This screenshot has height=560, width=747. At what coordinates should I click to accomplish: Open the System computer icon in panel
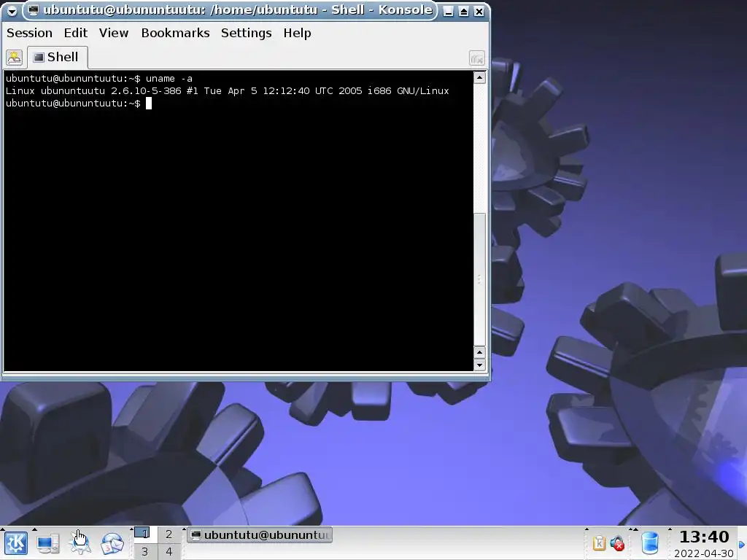tap(48, 544)
